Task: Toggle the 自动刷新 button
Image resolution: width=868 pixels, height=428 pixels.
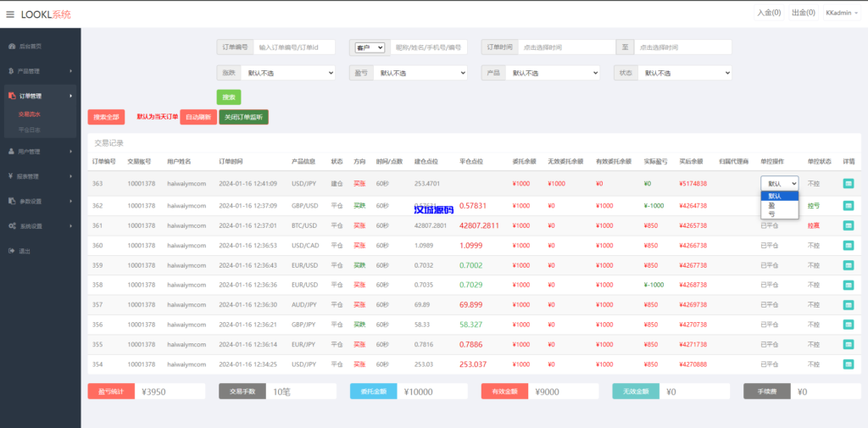Action: pos(198,117)
